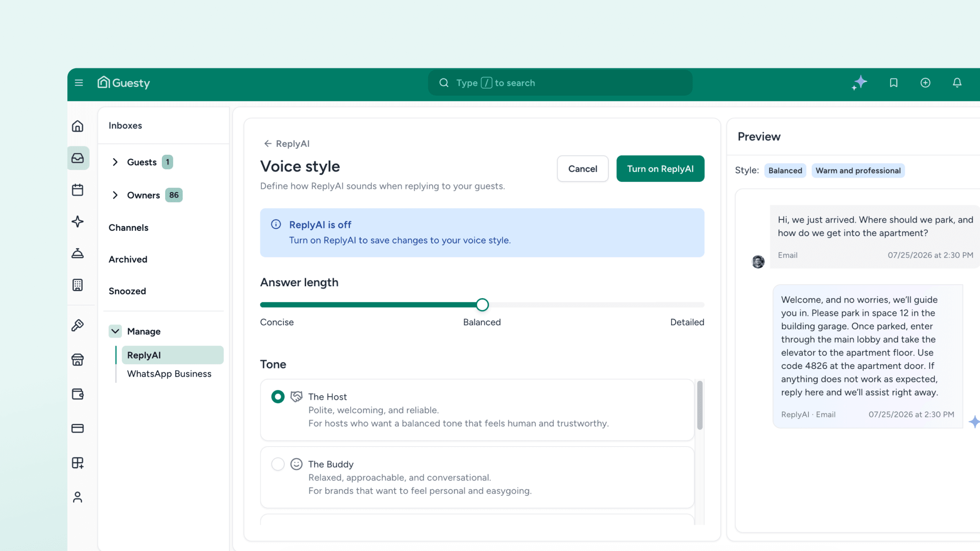Click the Guesty logo

tap(123, 83)
